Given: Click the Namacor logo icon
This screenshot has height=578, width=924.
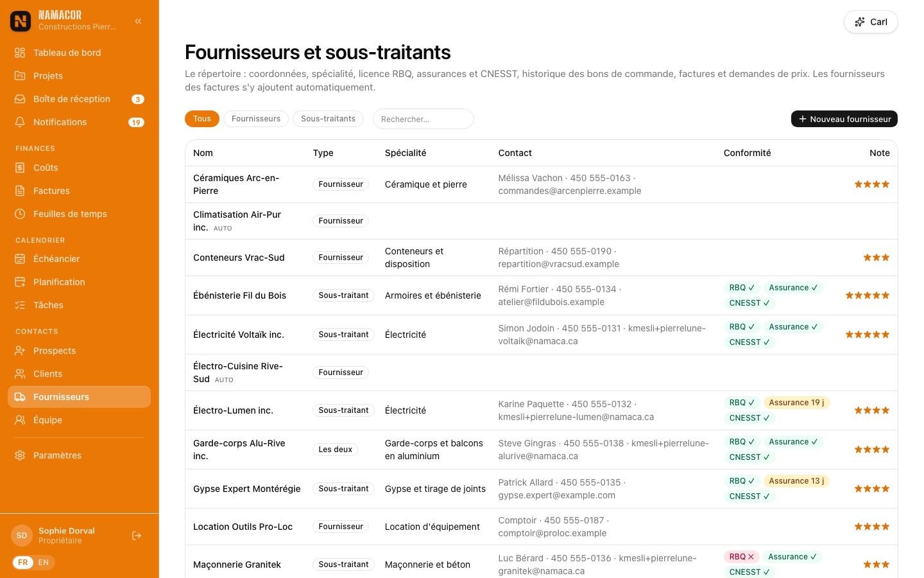Looking at the screenshot, I should pos(21,21).
